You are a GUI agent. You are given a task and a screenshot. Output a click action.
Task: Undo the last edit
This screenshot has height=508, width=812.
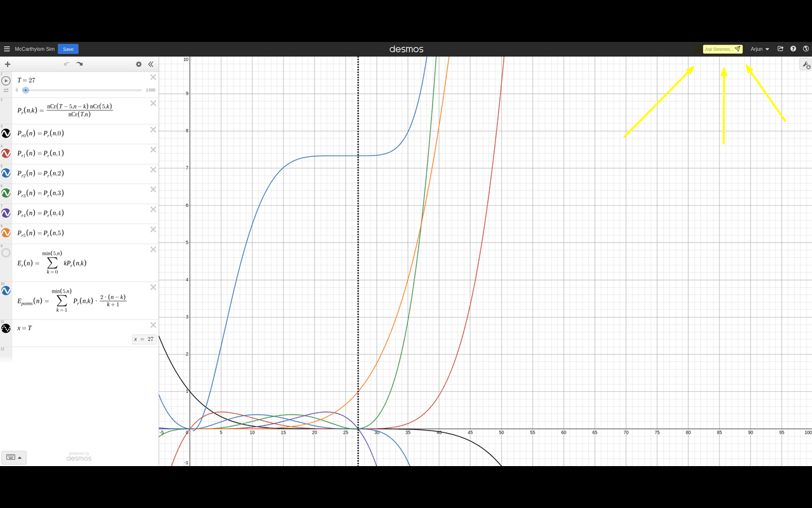(67, 64)
